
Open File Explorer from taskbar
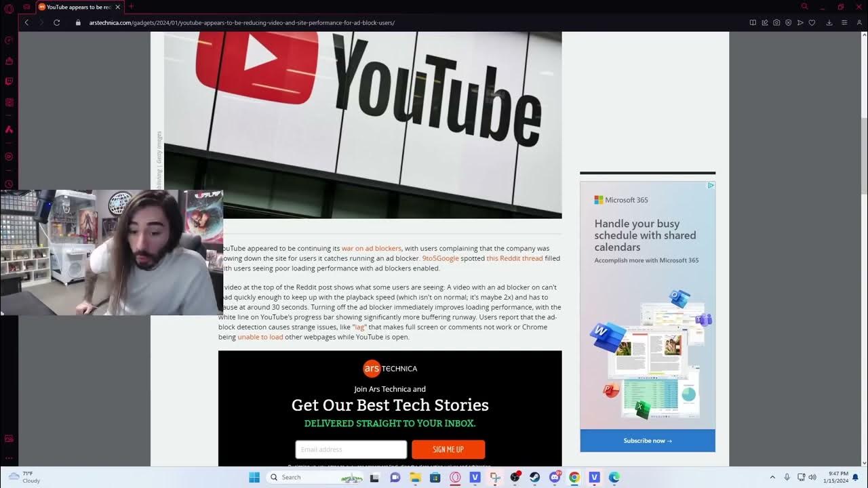coord(415,477)
